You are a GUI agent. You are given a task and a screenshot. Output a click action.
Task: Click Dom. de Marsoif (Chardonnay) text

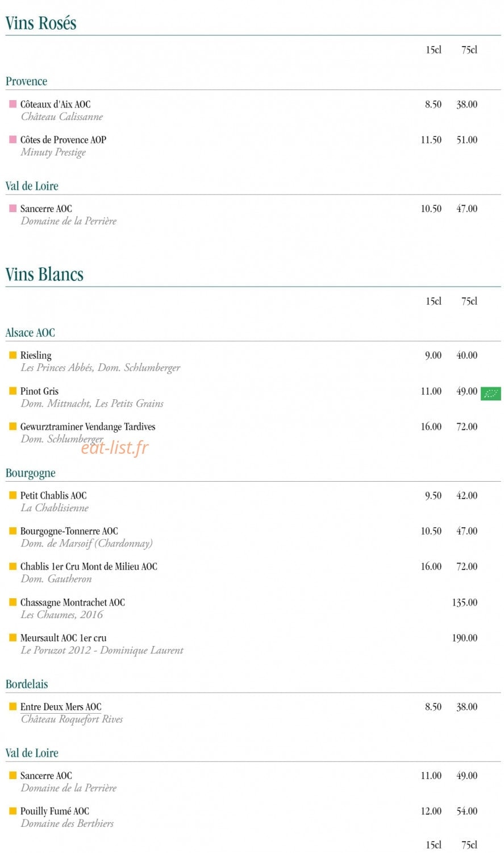pos(86,543)
